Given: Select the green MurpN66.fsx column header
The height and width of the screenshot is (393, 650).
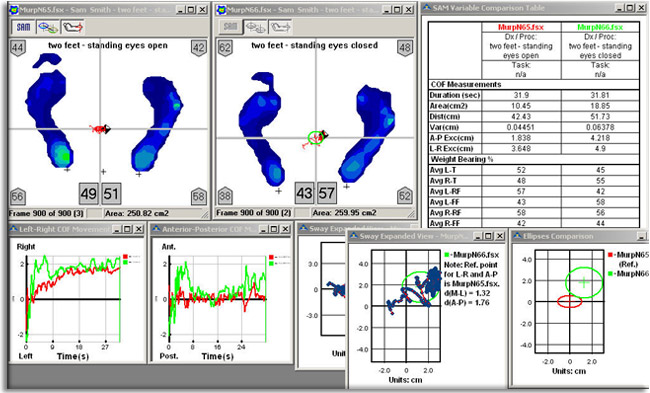Looking at the screenshot, I should (600, 27).
